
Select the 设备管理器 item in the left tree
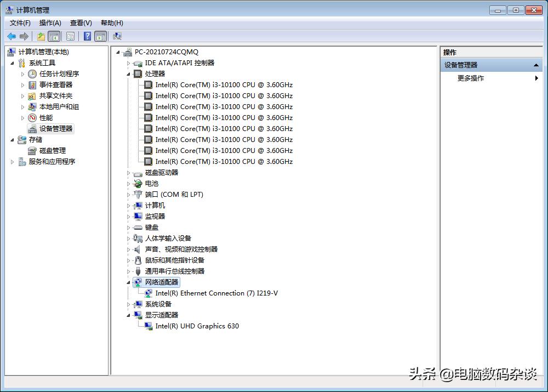pyautogui.click(x=55, y=128)
